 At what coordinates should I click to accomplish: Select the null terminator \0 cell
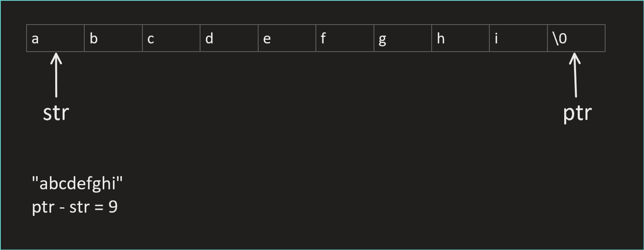coord(576,38)
